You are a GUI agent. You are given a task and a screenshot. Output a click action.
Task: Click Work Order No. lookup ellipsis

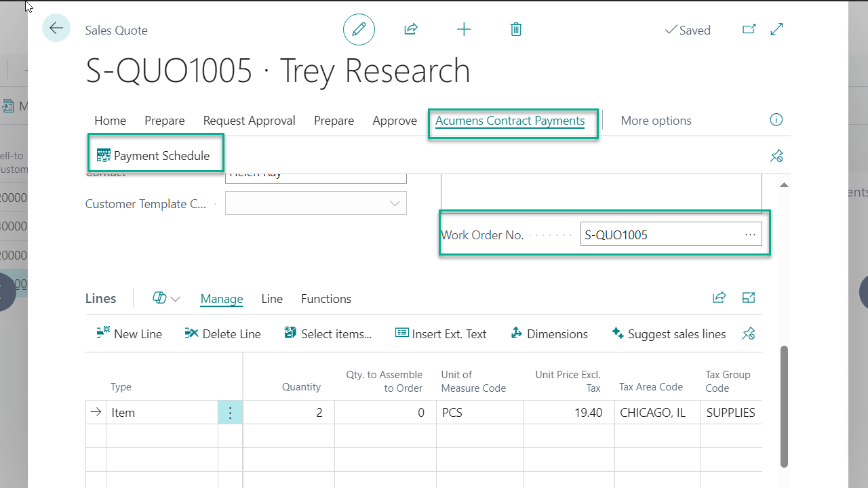[750, 235]
